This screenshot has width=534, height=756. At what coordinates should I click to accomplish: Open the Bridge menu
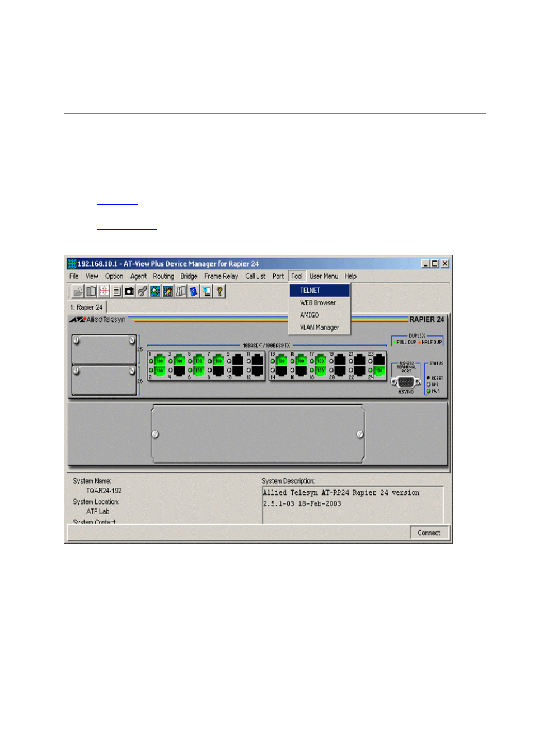point(189,276)
